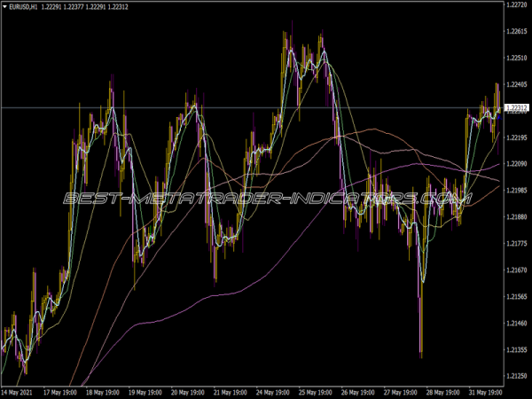Screen dimensions: 532x399
Task: Click the 24 May 19:00 time label
Action: [273, 393]
